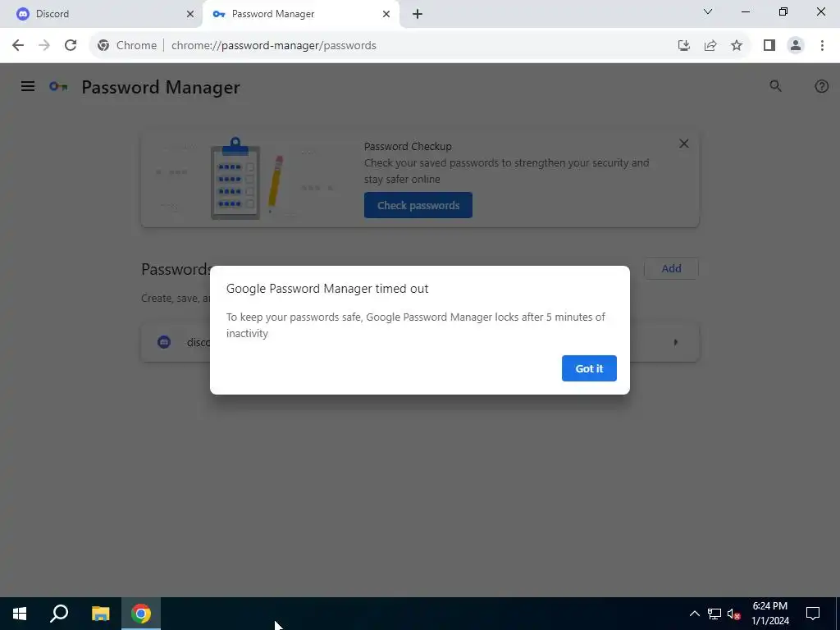840x630 pixels.
Task: Click the Password Manager page title
Action: click(160, 87)
